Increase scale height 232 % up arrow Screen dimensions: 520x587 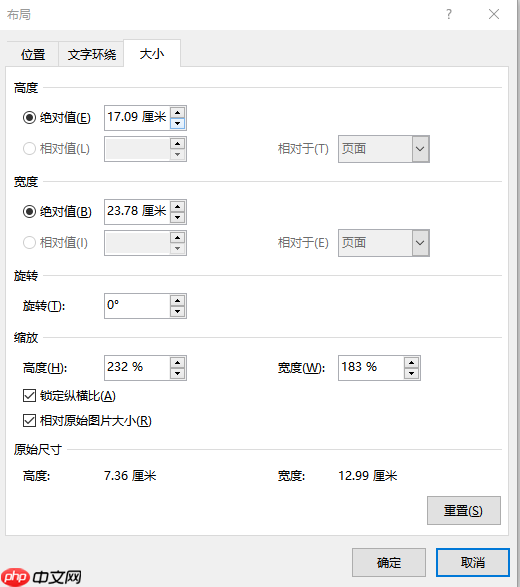pos(177,362)
